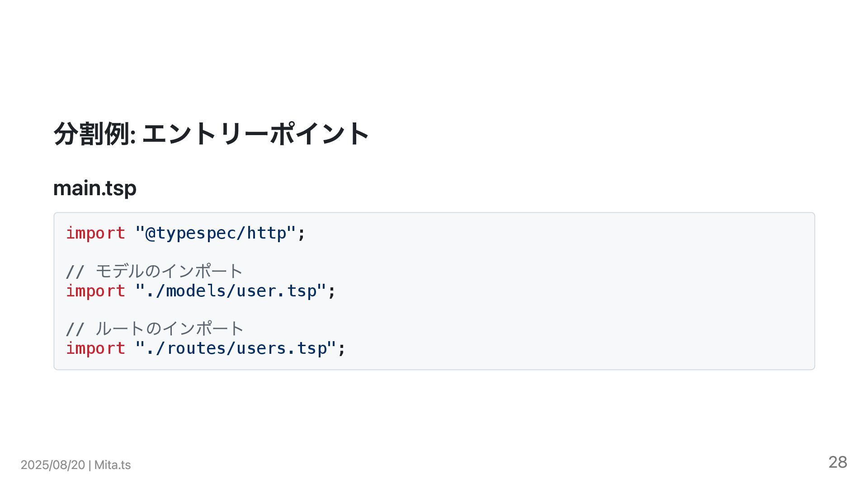Click the double slashes before モデル comment
This screenshot has height=488, width=868.
tap(75, 272)
